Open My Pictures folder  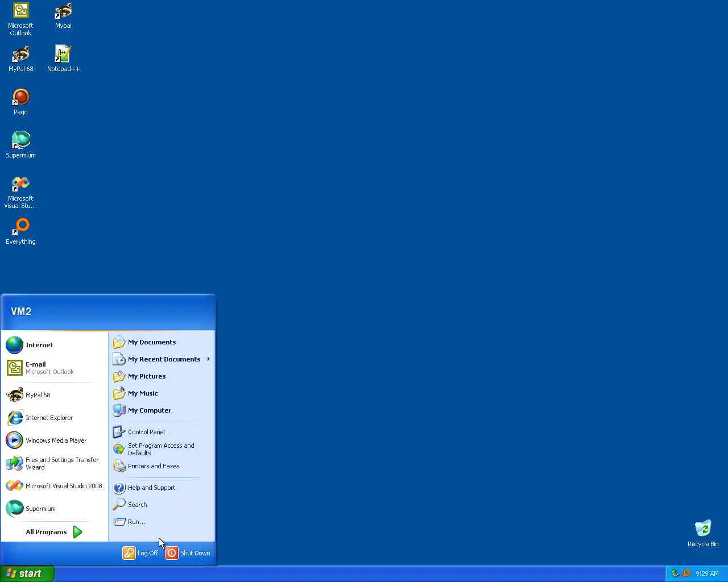click(x=162, y=376)
